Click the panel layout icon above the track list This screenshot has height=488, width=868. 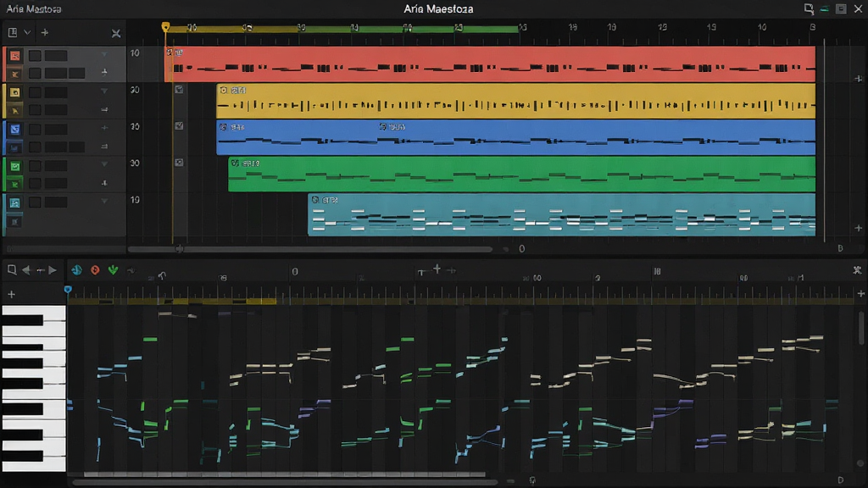(x=12, y=33)
